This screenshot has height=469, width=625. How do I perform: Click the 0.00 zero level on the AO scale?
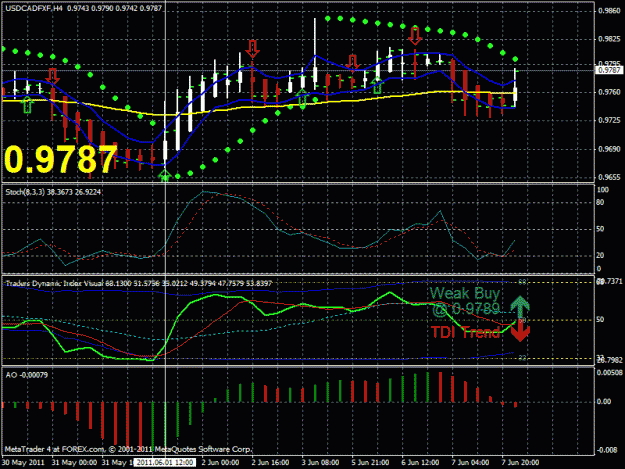tap(604, 401)
